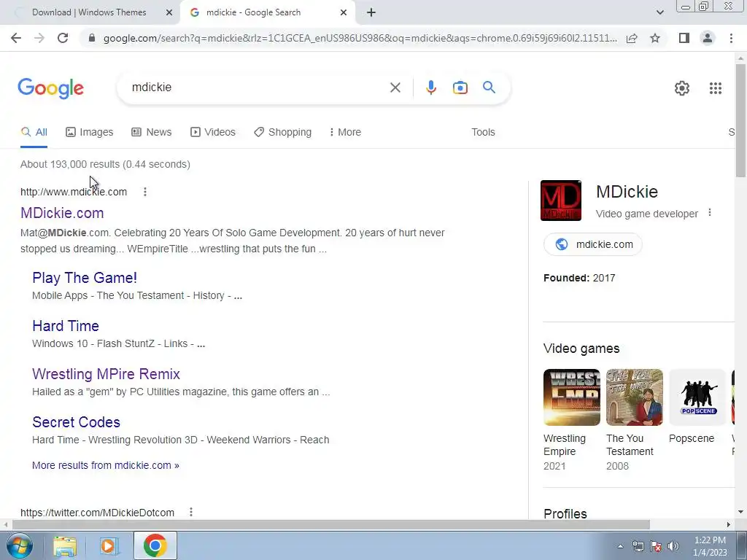Switch to Shopping results
Image resolution: width=747 pixels, height=560 pixels.
283,133
